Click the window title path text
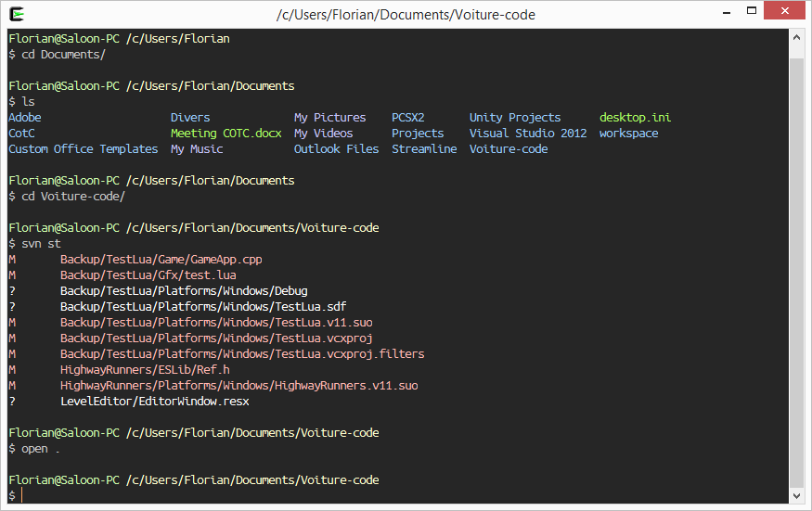The width and height of the screenshot is (812, 511). 406,14
